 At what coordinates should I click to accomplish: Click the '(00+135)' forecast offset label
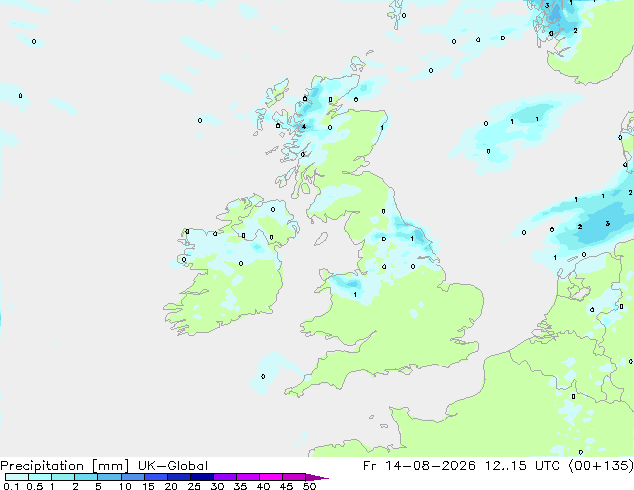tap(601, 466)
